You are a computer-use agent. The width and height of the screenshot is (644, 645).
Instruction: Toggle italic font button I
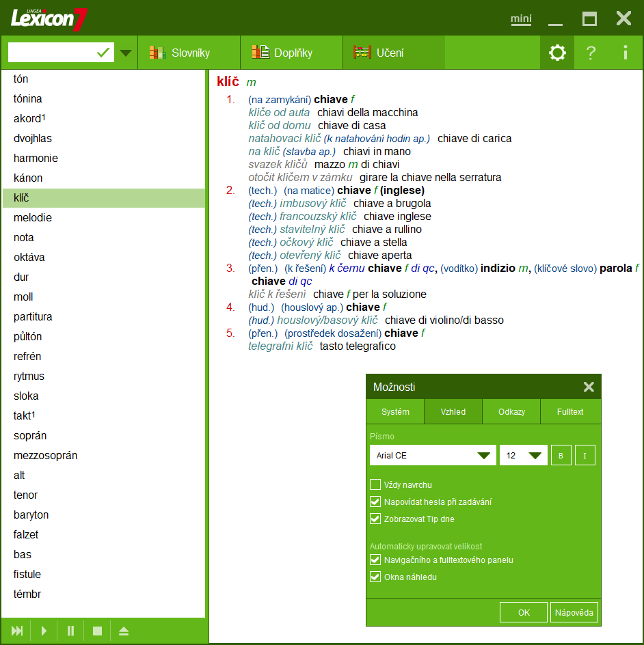tap(585, 455)
